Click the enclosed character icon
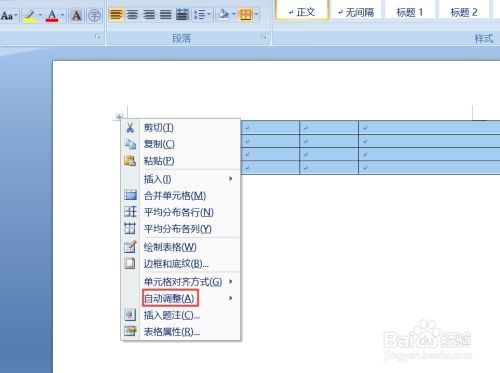500x373 pixels. point(95,15)
